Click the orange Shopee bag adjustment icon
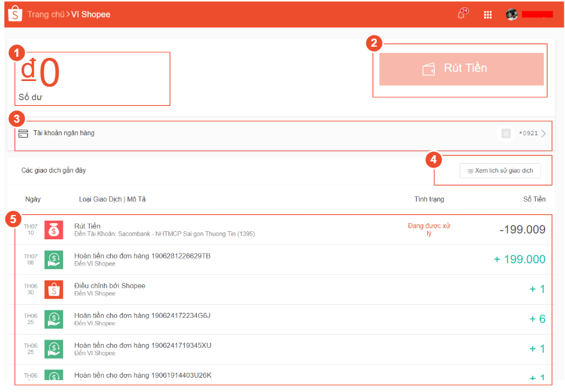 tap(54, 289)
